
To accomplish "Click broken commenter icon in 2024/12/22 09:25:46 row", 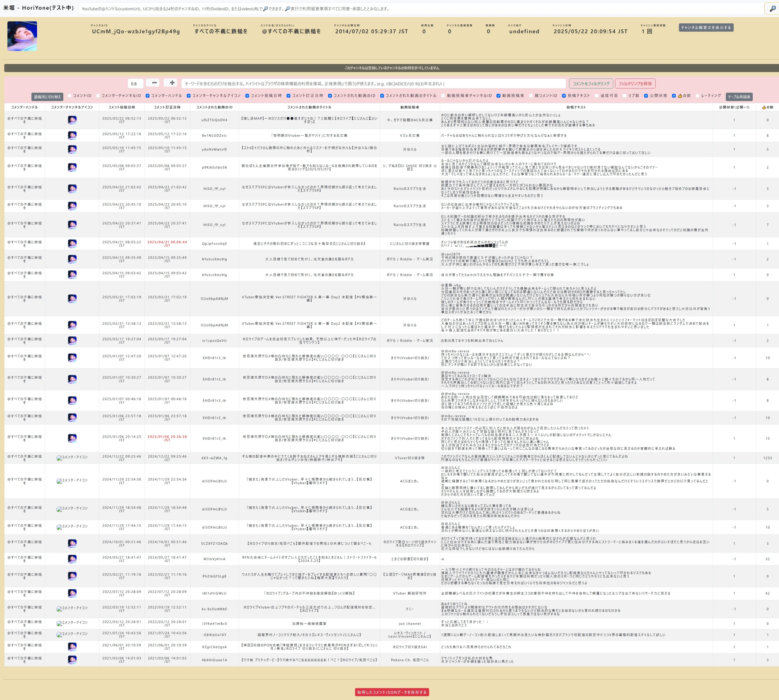I will point(72,458).
